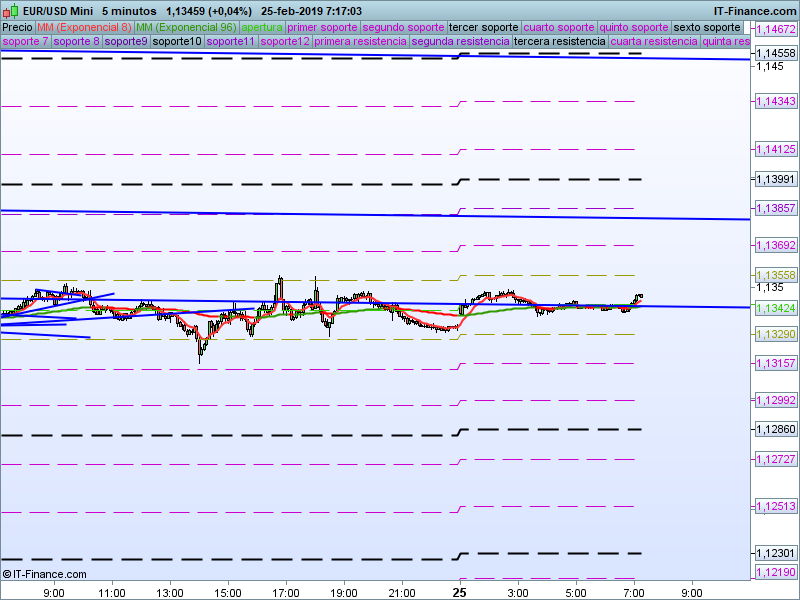800x600 pixels.
Task: Select the Precio indicator label
Action: [17, 27]
